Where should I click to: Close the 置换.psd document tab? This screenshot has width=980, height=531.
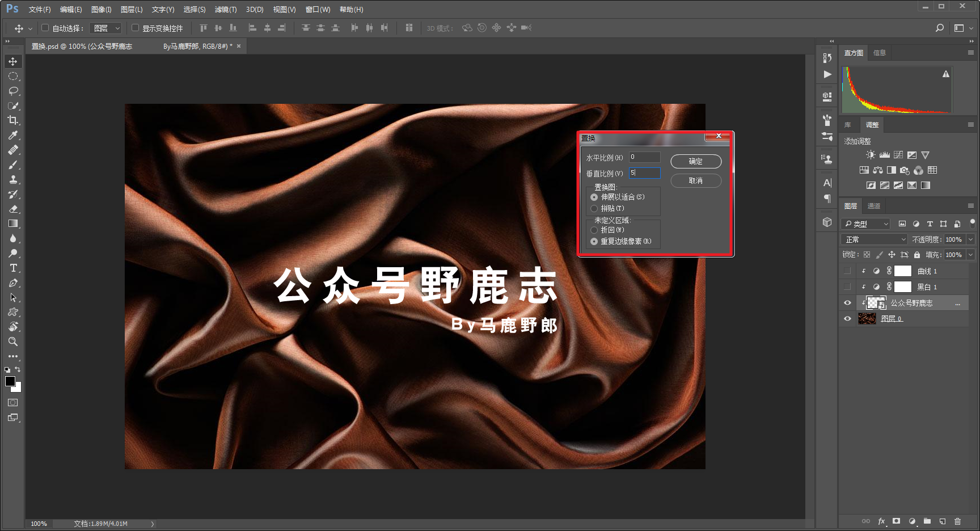click(239, 47)
